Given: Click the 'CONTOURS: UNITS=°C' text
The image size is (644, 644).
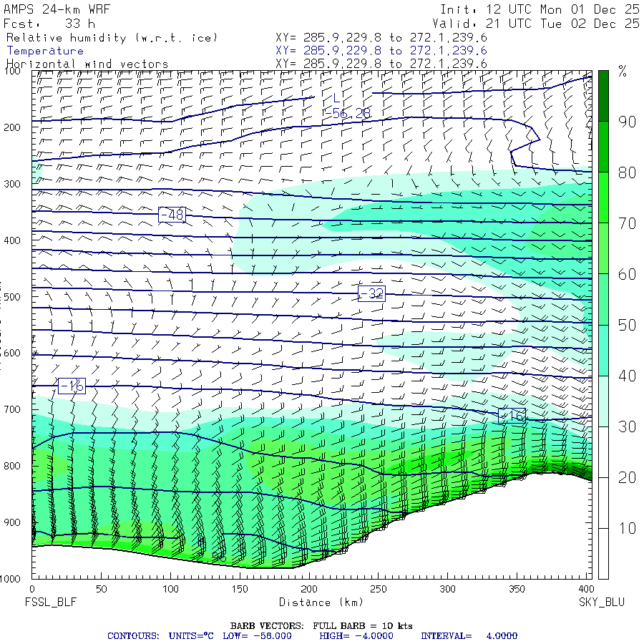Looking at the screenshot, I should click(x=160, y=636).
